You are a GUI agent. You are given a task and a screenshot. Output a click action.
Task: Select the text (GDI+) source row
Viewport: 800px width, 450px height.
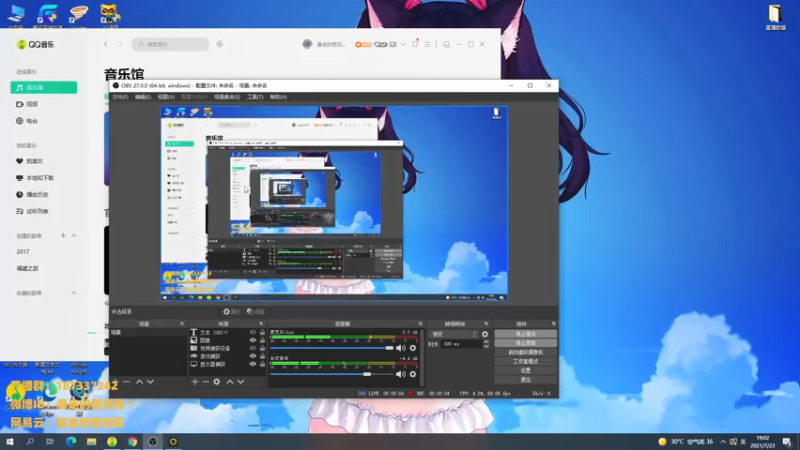pyautogui.click(x=227, y=332)
